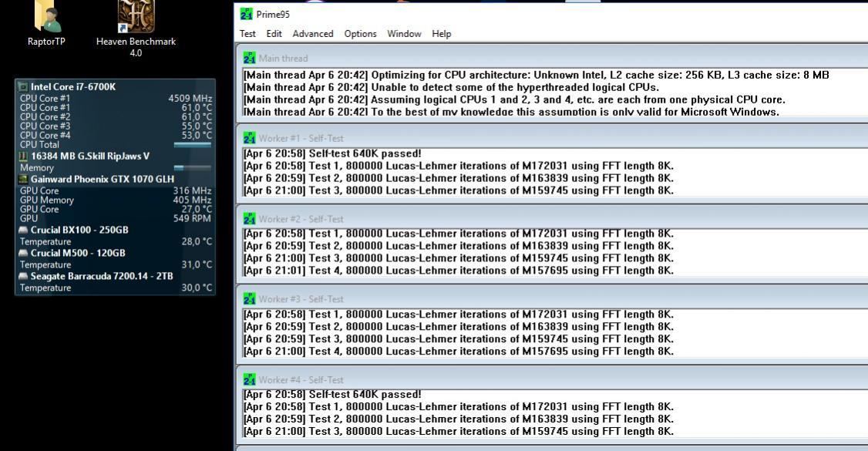Click the Worker #3 Self-Test window icon
The image size is (868, 451).
click(x=249, y=299)
